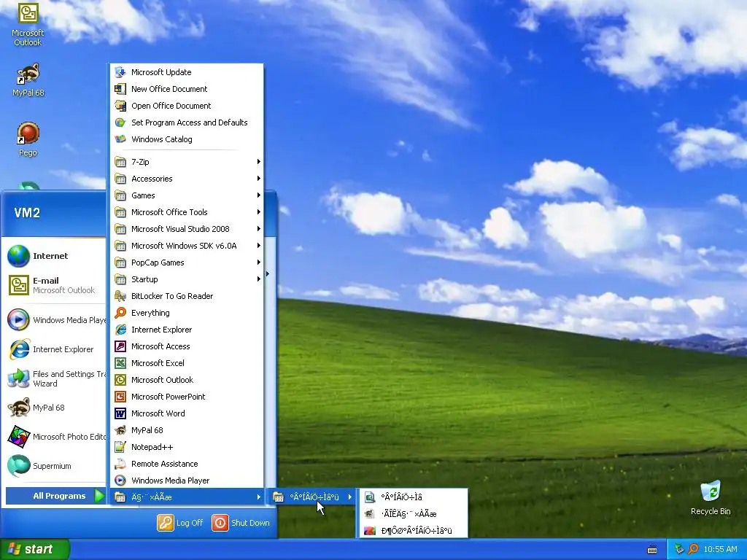Screen dimensions: 747x560
Task: Expand the 7-Zip folder submenu
Action: pyautogui.click(x=186, y=162)
